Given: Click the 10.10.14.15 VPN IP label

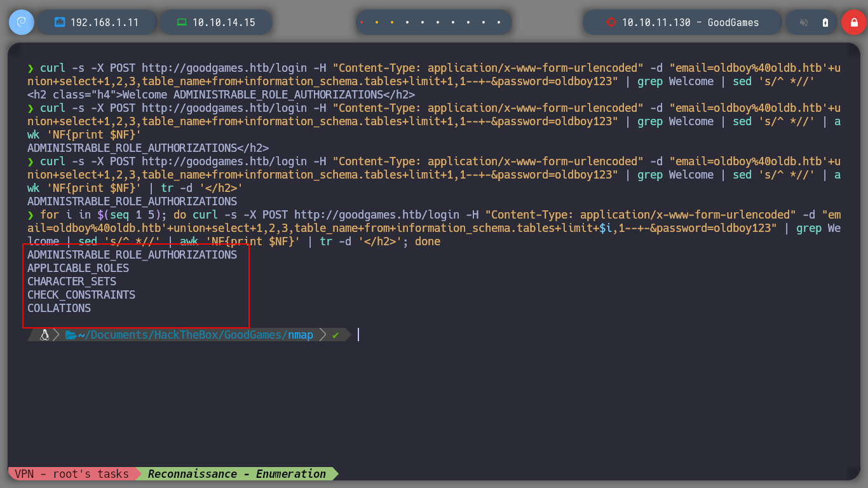Looking at the screenshot, I should 224,22.
